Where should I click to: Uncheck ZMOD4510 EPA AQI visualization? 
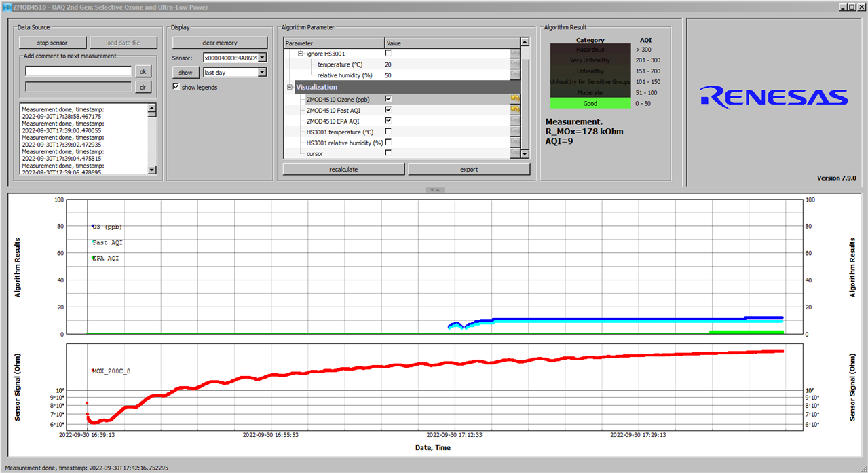click(x=388, y=120)
